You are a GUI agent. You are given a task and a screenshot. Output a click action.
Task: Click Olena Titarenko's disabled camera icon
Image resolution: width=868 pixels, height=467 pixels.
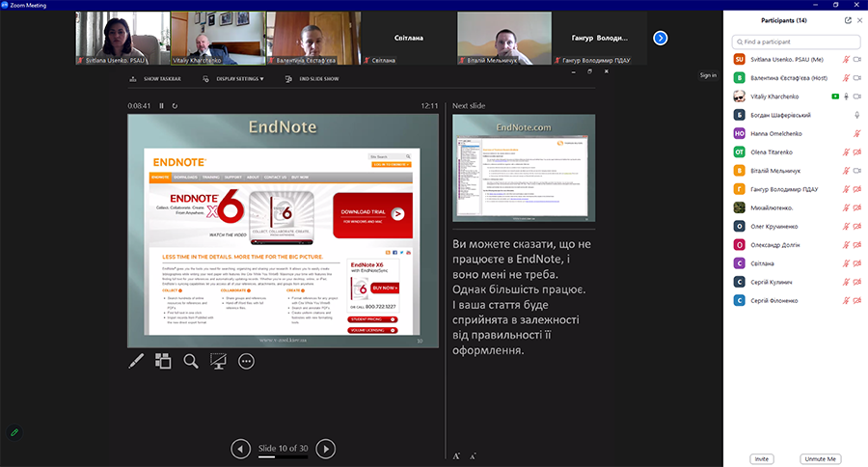[x=857, y=152]
